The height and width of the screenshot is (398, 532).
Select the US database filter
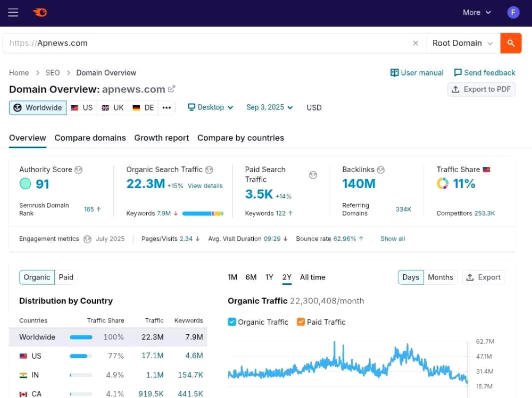pos(81,108)
